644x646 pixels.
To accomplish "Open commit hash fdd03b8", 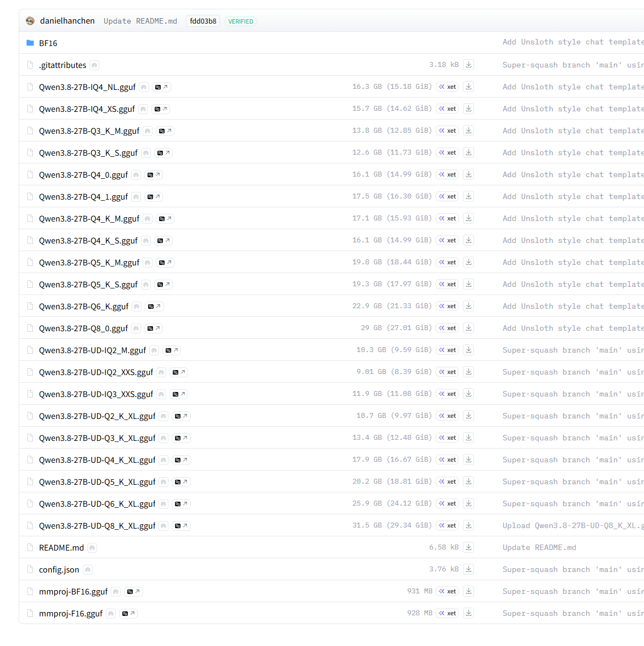I will click(x=203, y=21).
